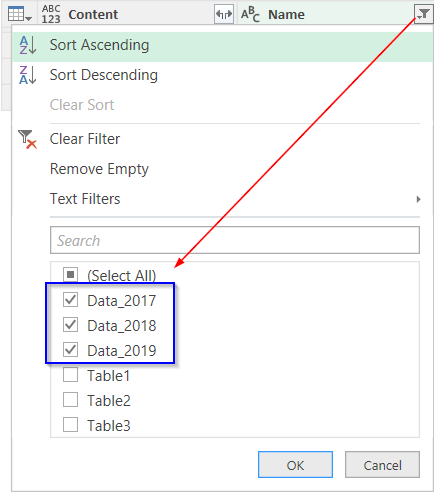This screenshot has height=492, width=434.
Task: Click the Clear Filter funnel icon
Action: [27, 139]
